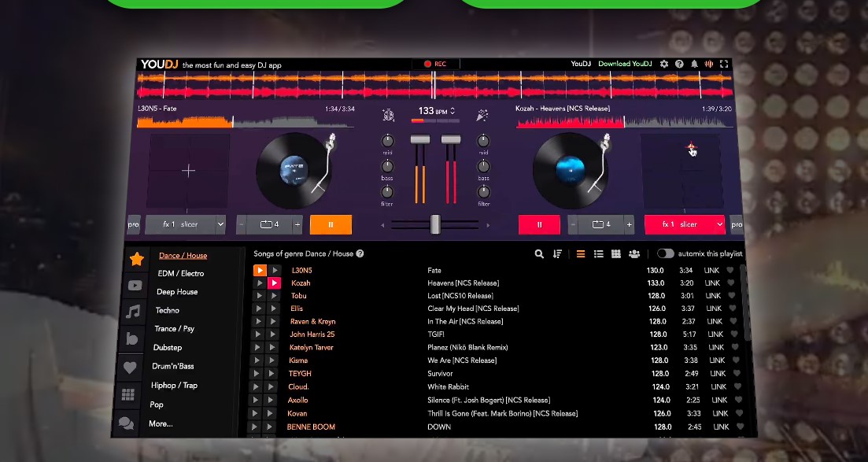Nudge the crossfader with its left arrow
868x462 pixels.
382,225
